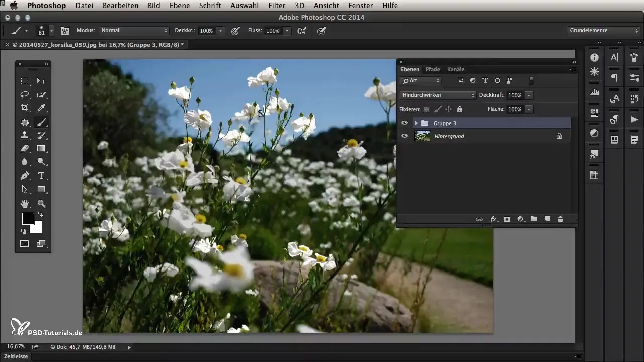Open the Styles panel fx icon
The width and height of the screenshot is (644, 362).
(x=594, y=154)
